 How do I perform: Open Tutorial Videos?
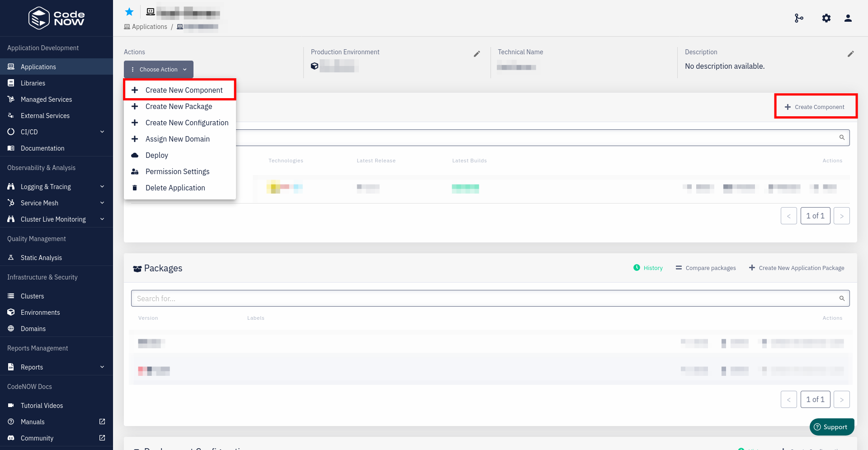[57, 405]
